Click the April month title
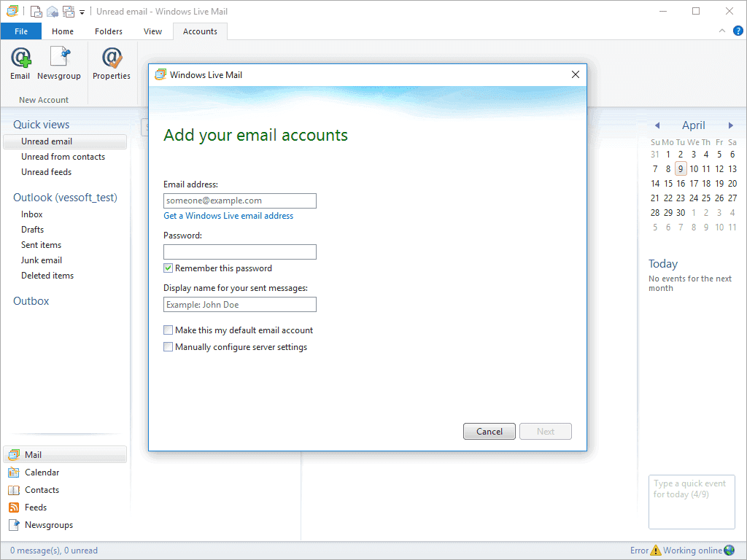 coord(694,125)
